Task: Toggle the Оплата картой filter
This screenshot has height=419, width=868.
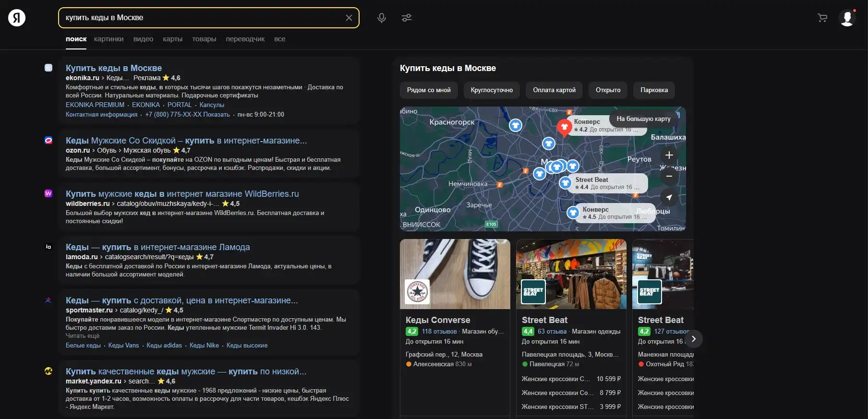Action: coord(554,90)
